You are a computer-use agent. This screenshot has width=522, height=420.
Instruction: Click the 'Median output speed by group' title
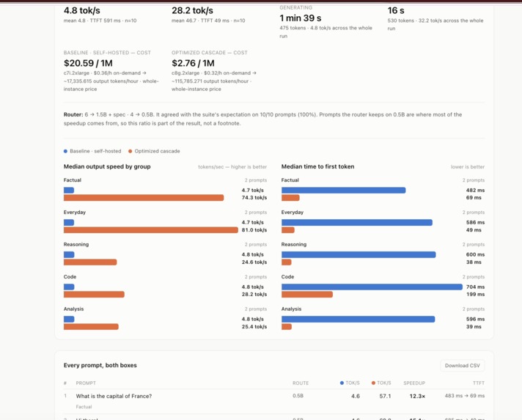pos(107,166)
